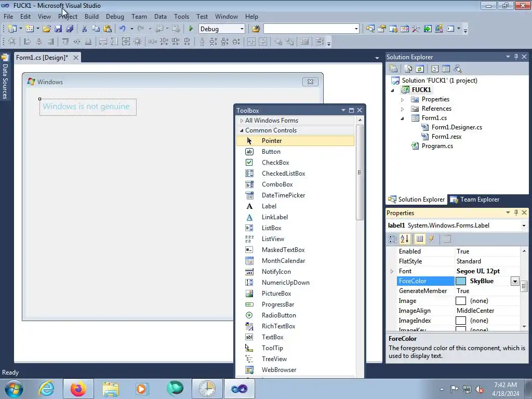Click the Undo arrow icon
The width and height of the screenshot is (532, 399).
click(x=123, y=29)
